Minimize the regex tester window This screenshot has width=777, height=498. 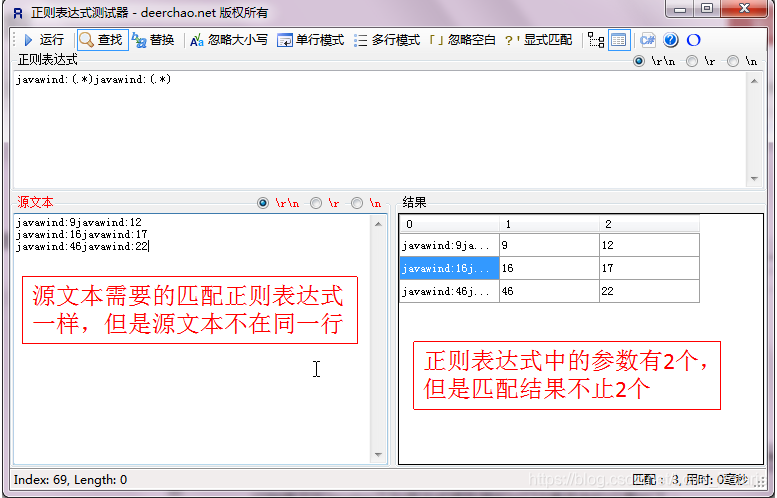[680, 8]
